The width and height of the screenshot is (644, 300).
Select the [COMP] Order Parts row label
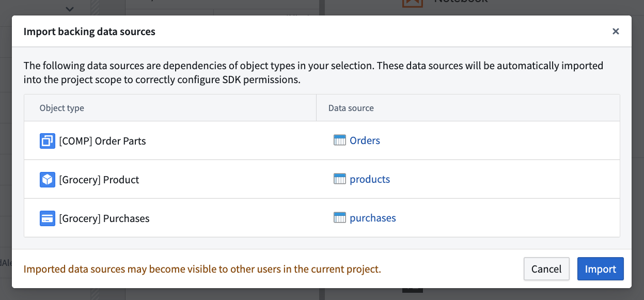(102, 141)
